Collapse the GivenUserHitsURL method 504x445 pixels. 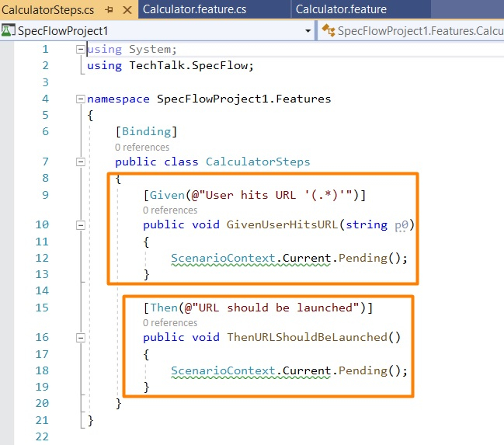point(80,224)
